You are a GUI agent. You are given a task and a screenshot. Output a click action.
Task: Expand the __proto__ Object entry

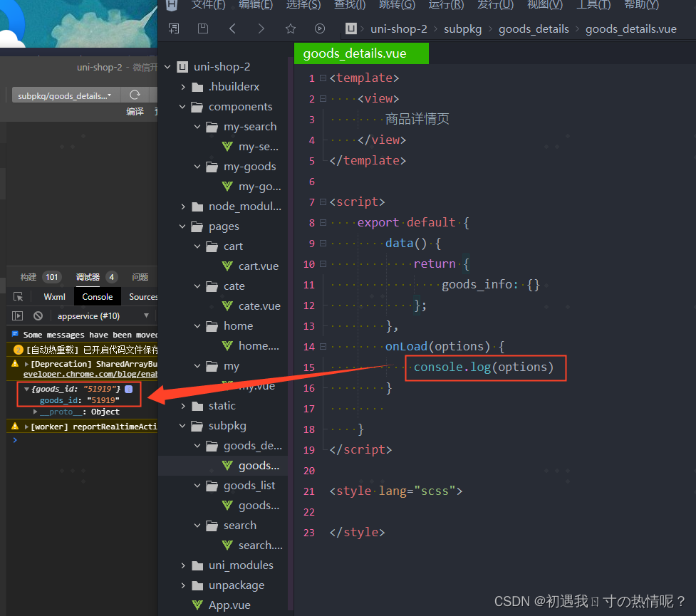pyautogui.click(x=36, y=412)
